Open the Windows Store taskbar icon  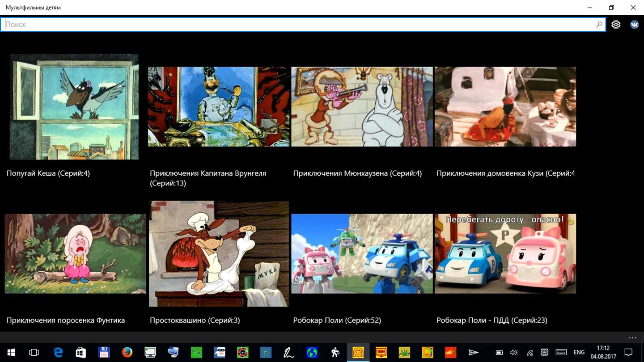tap(81, 353)
